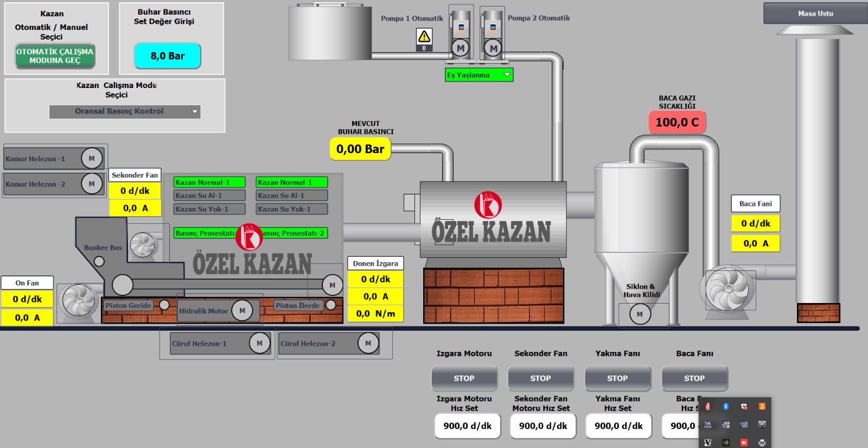Click the 100,0 C flue gas temperature
Image resolution: width=868 pixels, height=448 pixels.
[677, 122]
